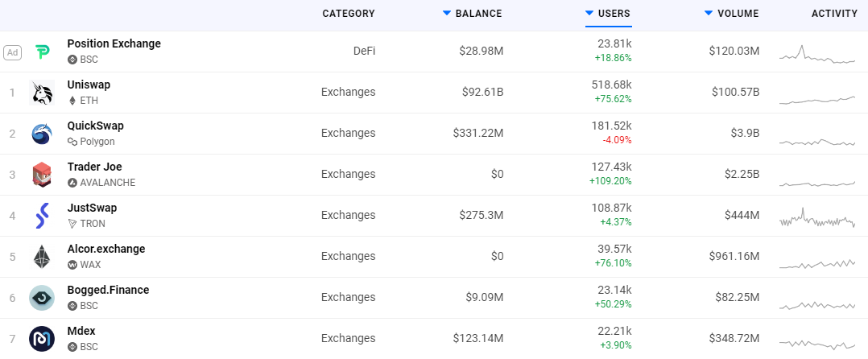Click the Uniswap unicorn logo

(x=42, y=93)
